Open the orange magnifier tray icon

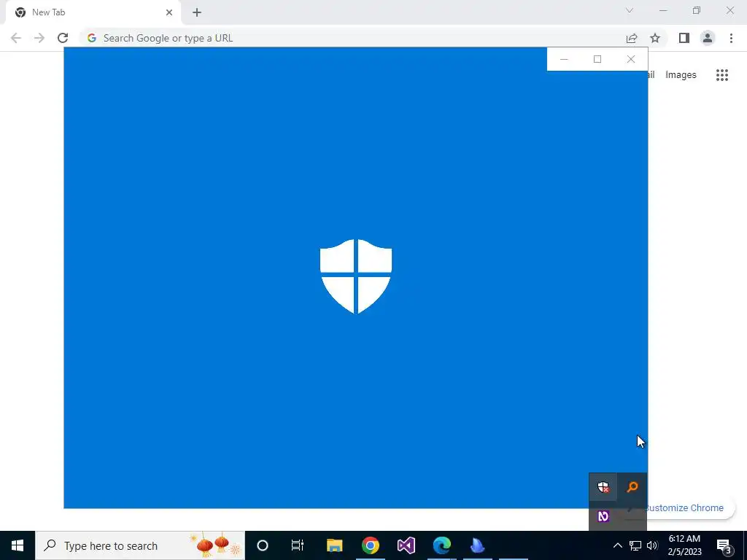pos(632,486)
